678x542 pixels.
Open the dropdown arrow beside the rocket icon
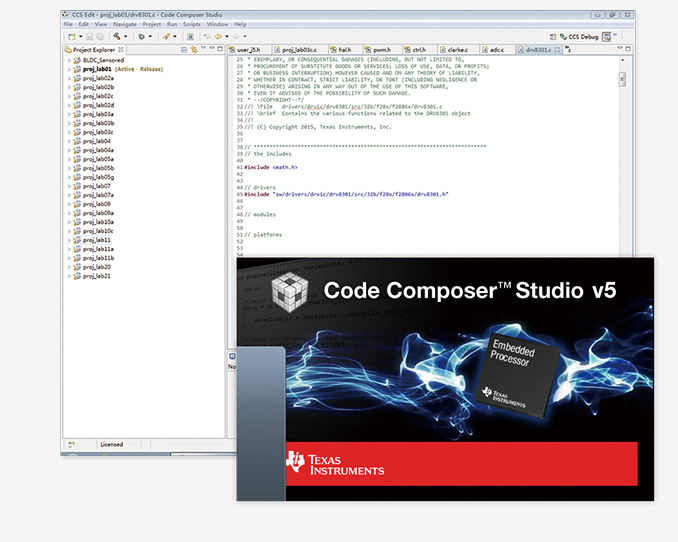click(x=175, y=37)
